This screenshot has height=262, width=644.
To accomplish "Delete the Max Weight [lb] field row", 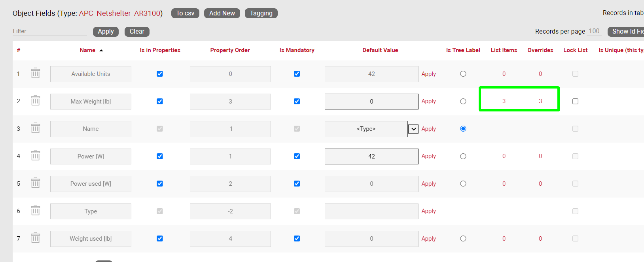I will tap(35, 101).
